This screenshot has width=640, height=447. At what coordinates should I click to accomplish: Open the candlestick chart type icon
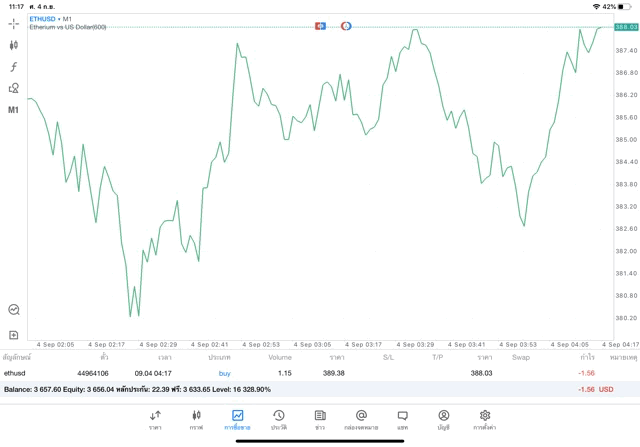pyautogui.click(x=14, y=45)
